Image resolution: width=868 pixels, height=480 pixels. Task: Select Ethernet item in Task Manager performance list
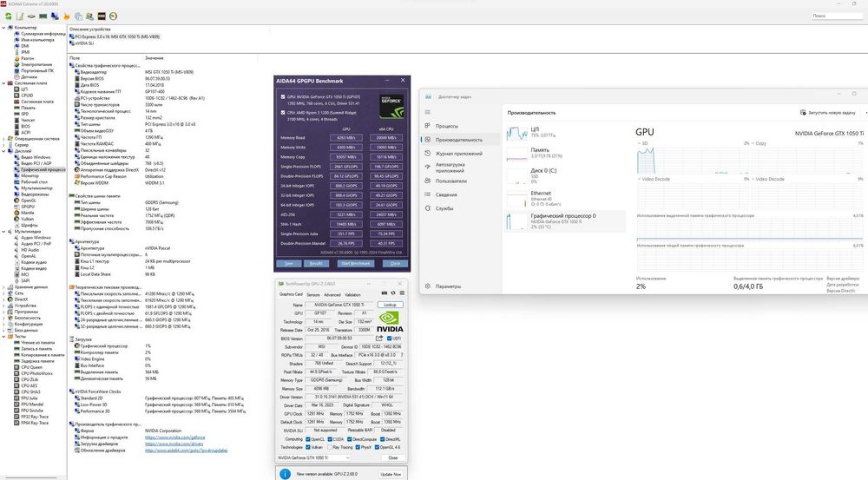coord(565,199)
